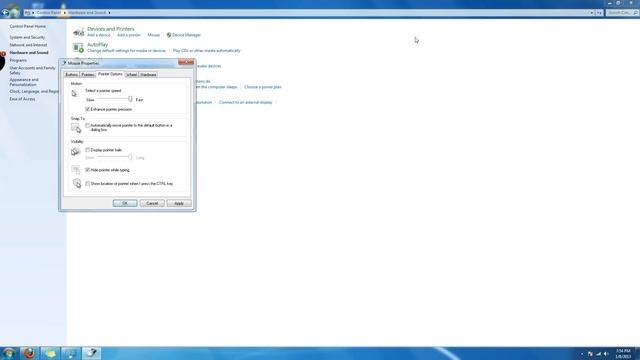Image resolution: width=640 pixels, height=360 pixels.
Task: Switch to the Wheel tab
Action: pos(131,75)
